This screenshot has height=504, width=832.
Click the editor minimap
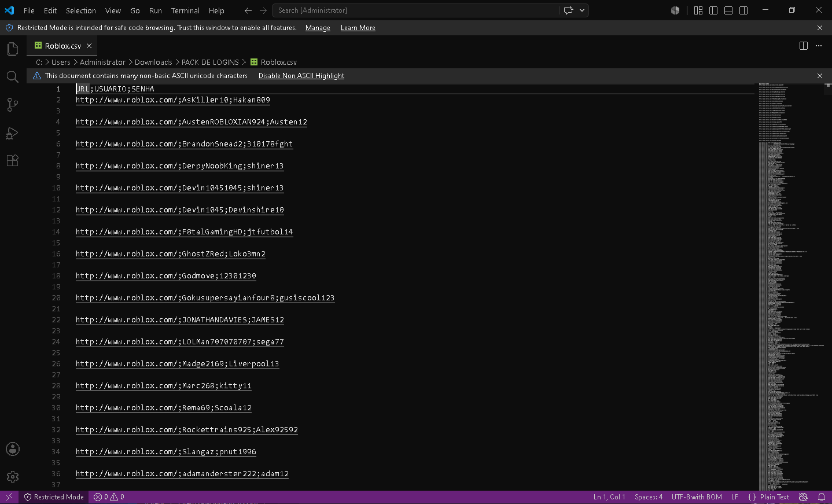coord(790,286)
